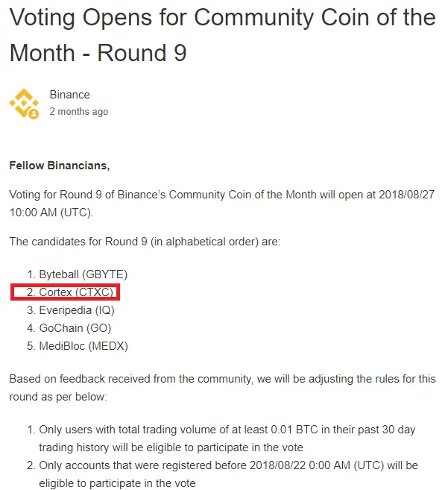Image resolution: width=448 pixels, height=490 pixels.
Task: Click the 'Fellow Binancians,' greeting text
Action: coord(60,166)
